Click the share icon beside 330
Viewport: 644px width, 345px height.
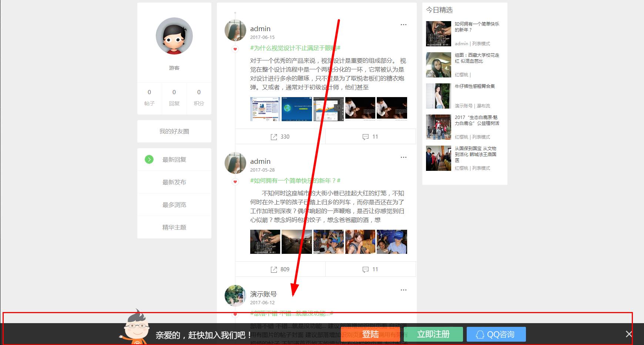274,137
